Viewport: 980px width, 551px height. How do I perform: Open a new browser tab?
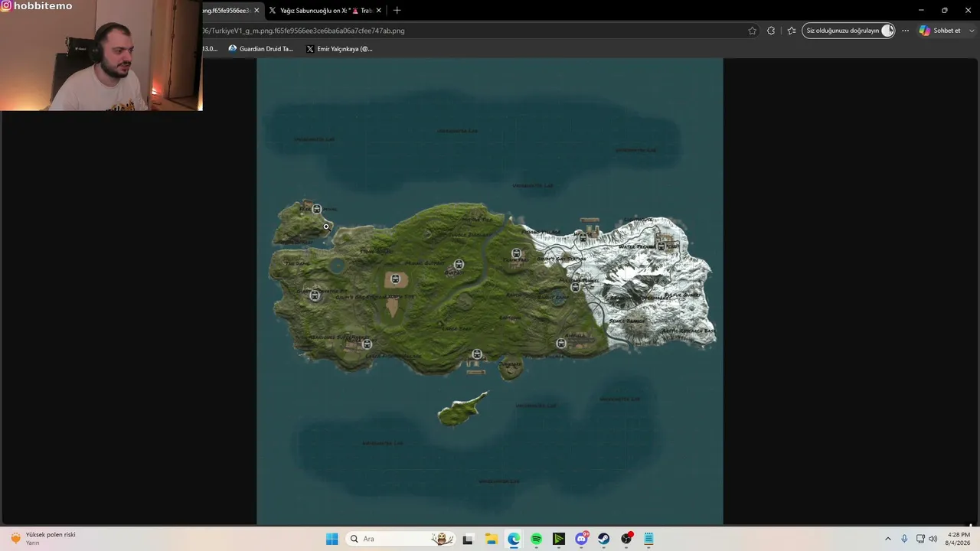(x=397, y=11)
